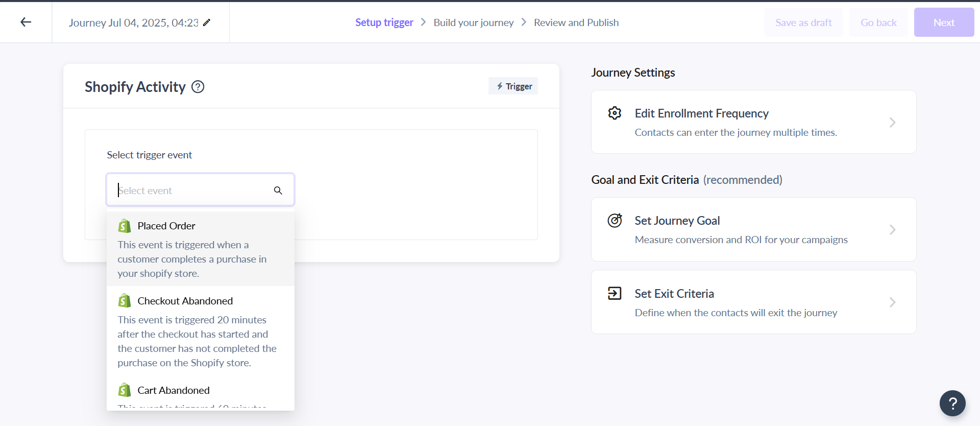Viewport: 980px width, 426px height.
Task: Click Checkout Abandoned description text
Action: tap(197, 341)
